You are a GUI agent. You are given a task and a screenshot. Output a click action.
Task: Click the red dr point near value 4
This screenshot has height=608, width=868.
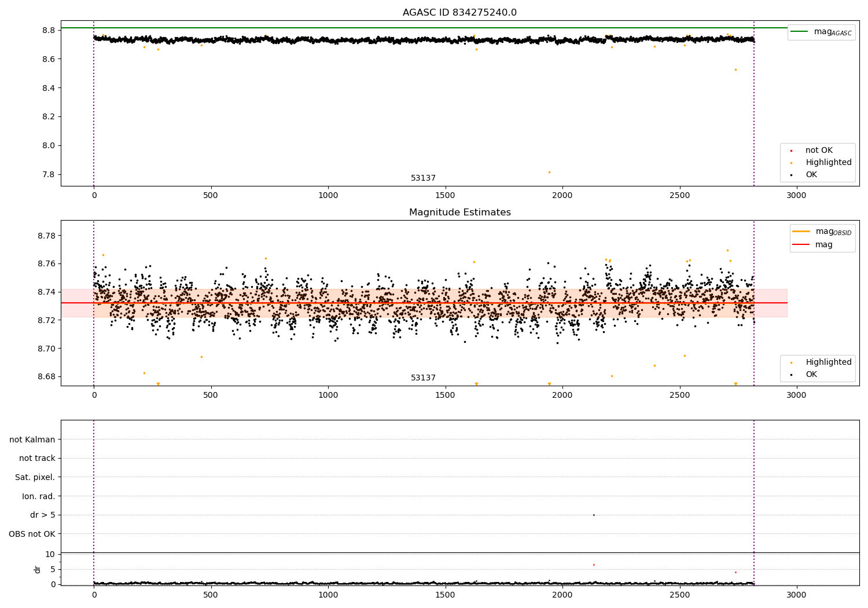click(x=735, y=572)
